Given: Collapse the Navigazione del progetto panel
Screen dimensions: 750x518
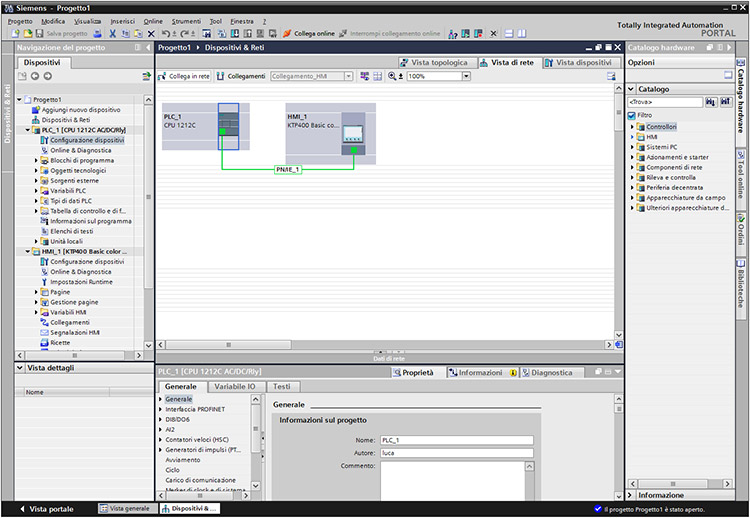Looking at the screenshot, I should 148,47.
